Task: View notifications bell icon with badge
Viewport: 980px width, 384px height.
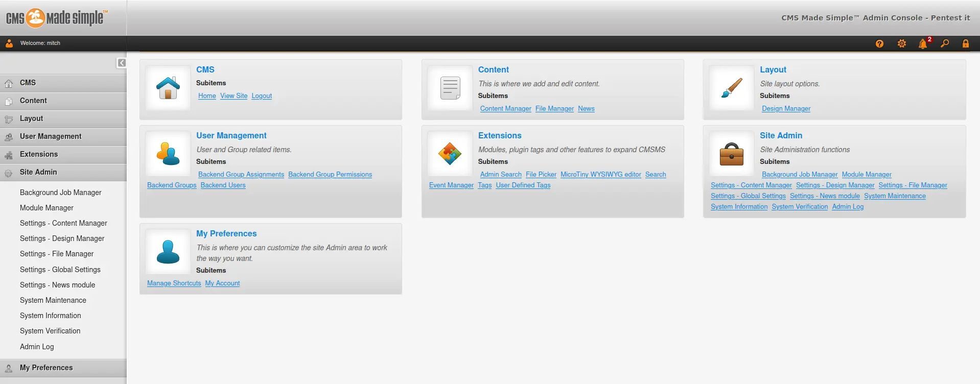Action: 924,43
